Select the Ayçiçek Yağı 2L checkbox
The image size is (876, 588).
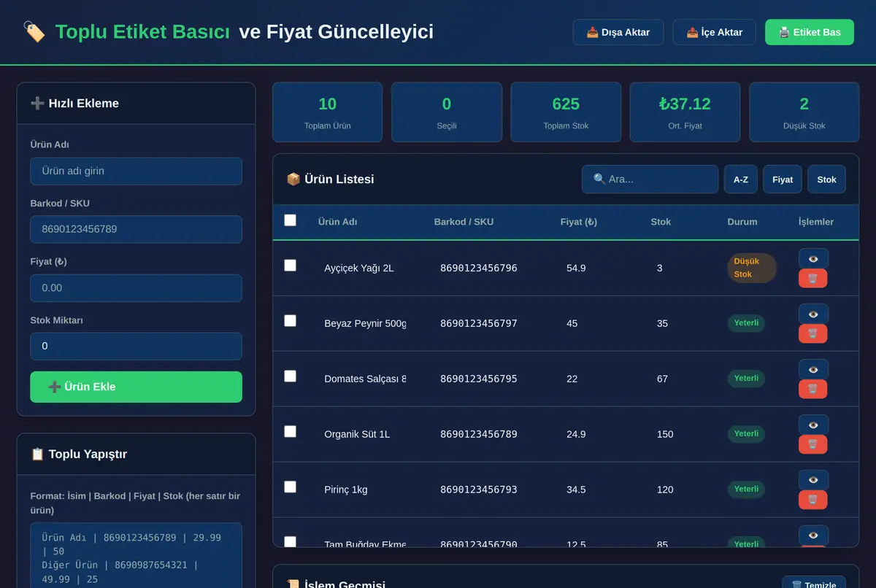pos(290,265)
